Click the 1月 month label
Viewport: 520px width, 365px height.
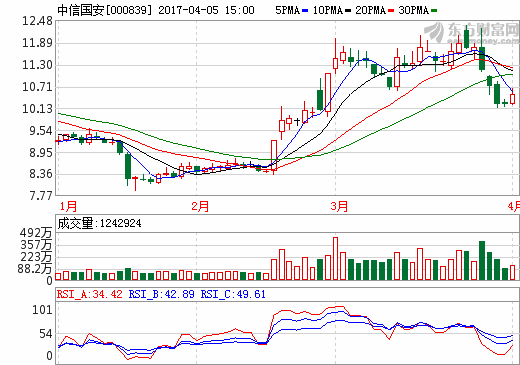coord(68,206)
